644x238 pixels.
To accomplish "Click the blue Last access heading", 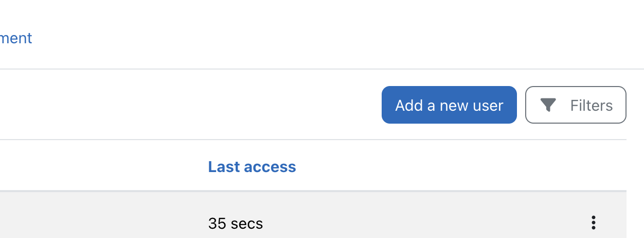I will click(x=252, y=167).
